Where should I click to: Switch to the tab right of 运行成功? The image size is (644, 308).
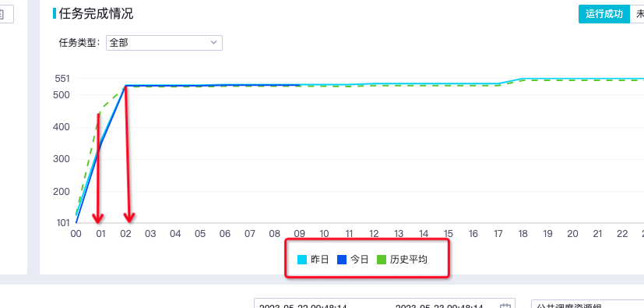[638, 14]
